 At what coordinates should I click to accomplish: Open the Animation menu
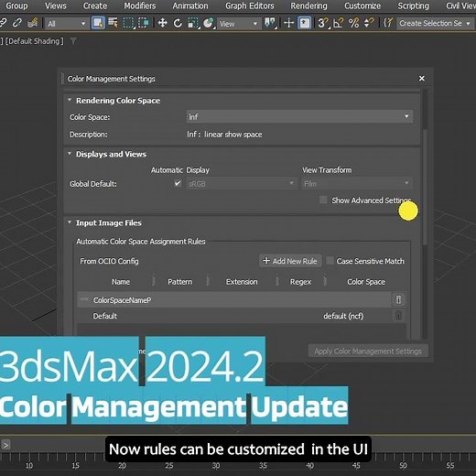point(190,5)
